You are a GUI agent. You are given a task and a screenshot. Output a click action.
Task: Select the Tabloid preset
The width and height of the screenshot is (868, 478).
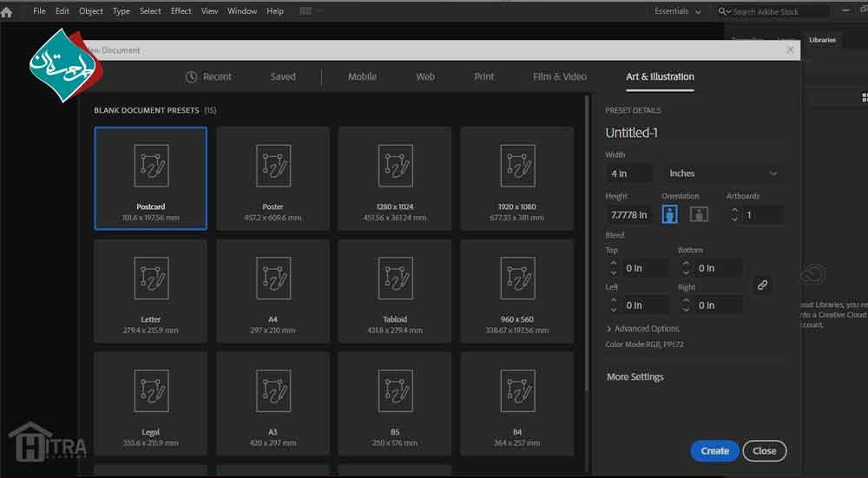(395, 291)
